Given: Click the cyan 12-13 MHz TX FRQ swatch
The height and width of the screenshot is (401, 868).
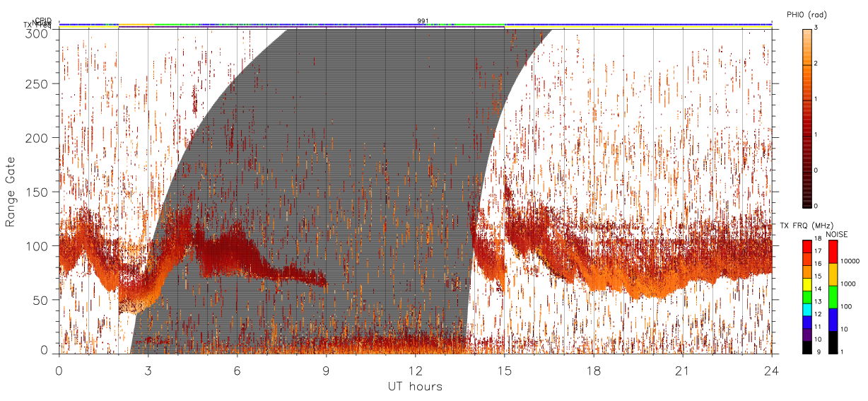Looking at the screenshot, I should (x=807, y=310).
